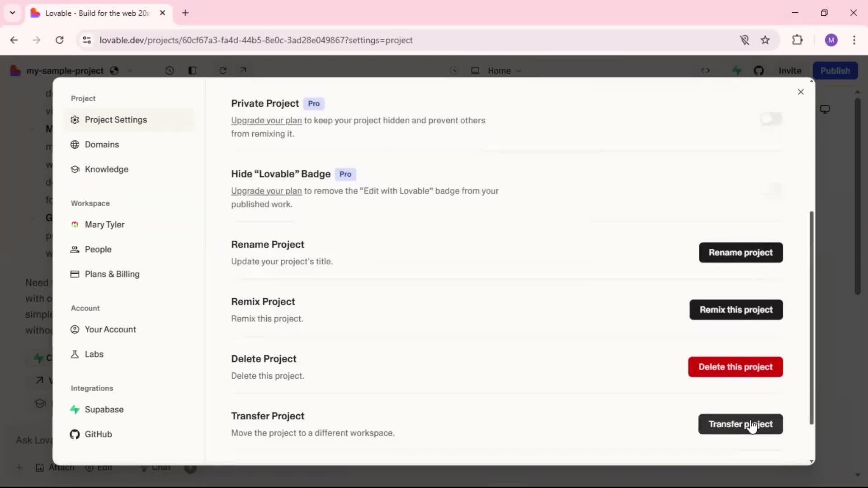Select Plans & Billing in sidebar
868x488 pixels.
coord(112,274)
